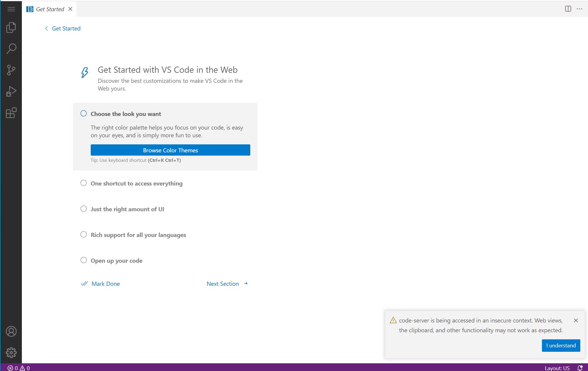Open the Source Control view

(11, 70)
